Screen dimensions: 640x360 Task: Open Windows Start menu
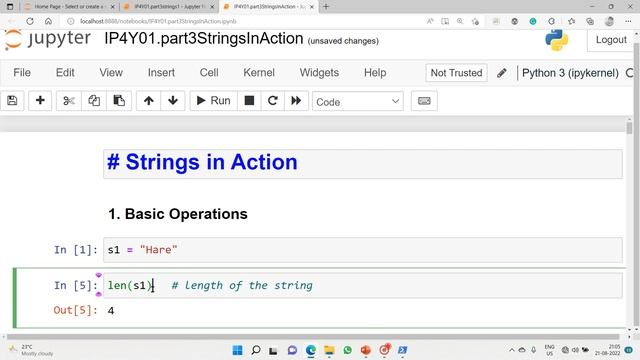[237, 350]
